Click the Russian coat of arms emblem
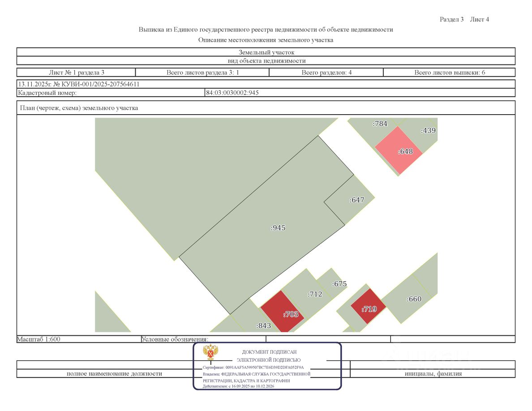Image resolution: width=532 pixels, height=411 pixels. (x=210, y=352)
